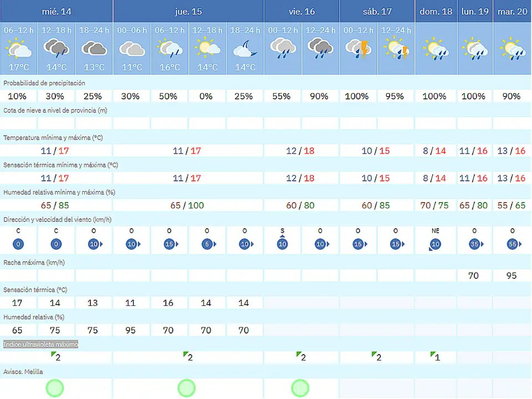Click the 0% precipitation probability cell

(x=206, y=96)
